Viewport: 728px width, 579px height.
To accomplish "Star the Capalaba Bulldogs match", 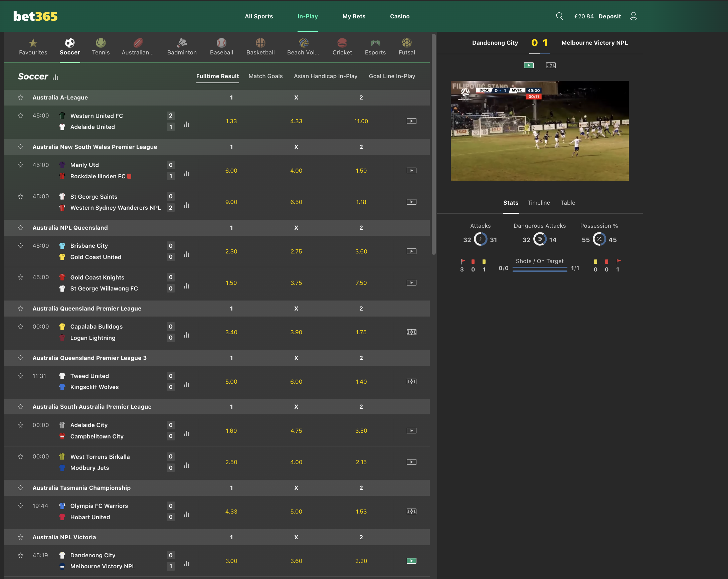I will coord(21,327).
